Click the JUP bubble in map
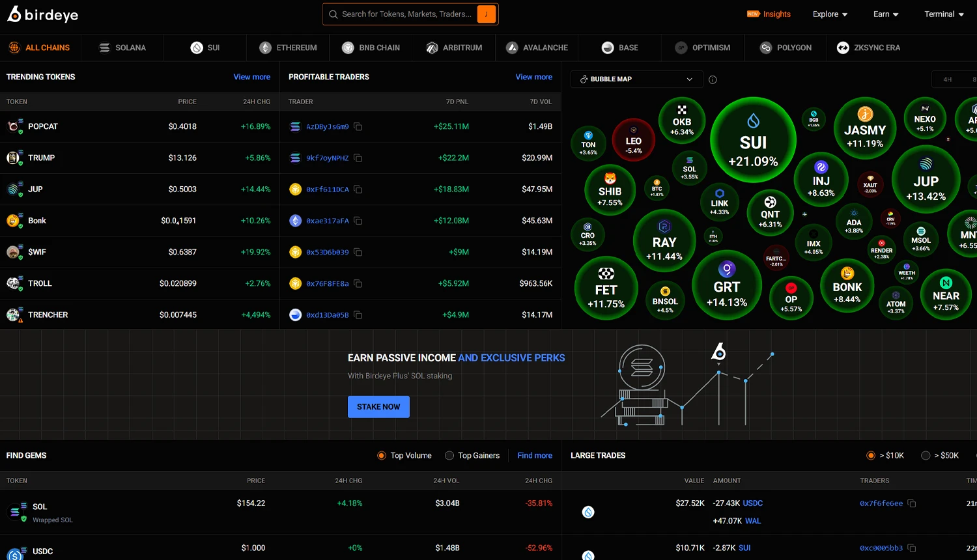Viewport: 977px width, 560px height. click(926, 179)
